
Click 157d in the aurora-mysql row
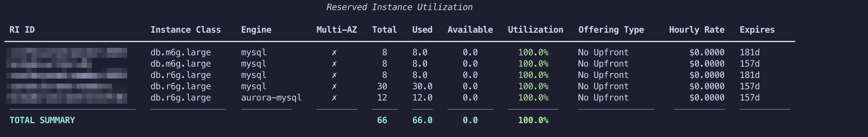click(750, 98)
